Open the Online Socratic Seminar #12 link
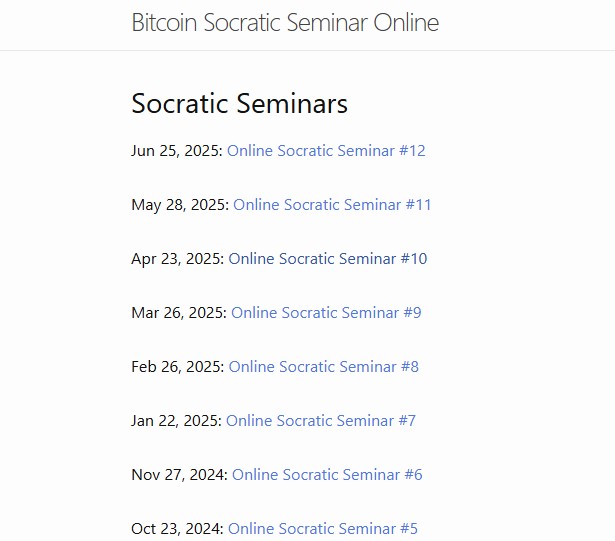Image resolution: width=615 pixels, height=541 pixels. [x=326, y=151]
